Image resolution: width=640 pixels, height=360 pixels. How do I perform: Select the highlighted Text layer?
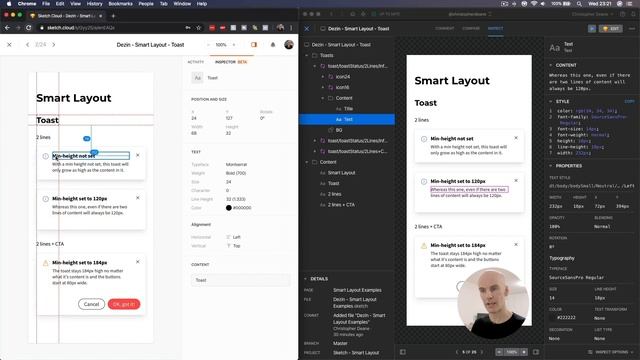(347, 119)
